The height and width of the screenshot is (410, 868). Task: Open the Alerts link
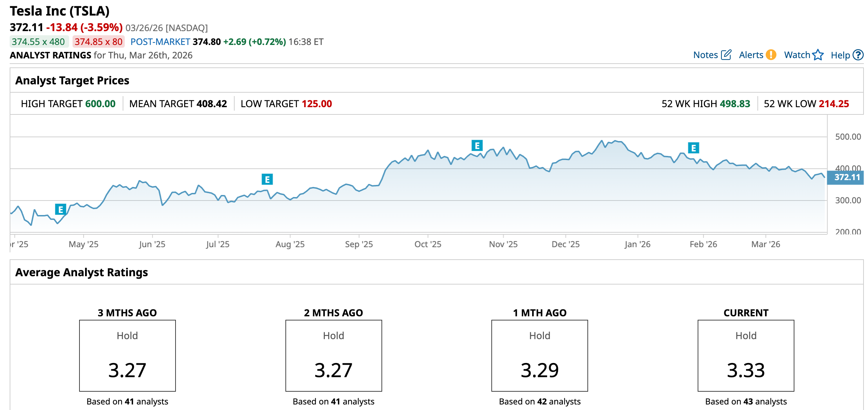pos(751,55)
